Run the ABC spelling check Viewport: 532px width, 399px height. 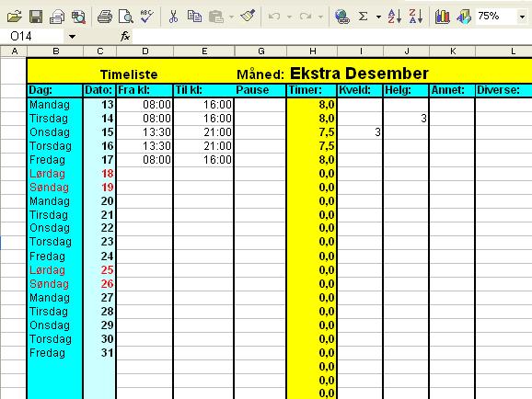coord(147,16)
